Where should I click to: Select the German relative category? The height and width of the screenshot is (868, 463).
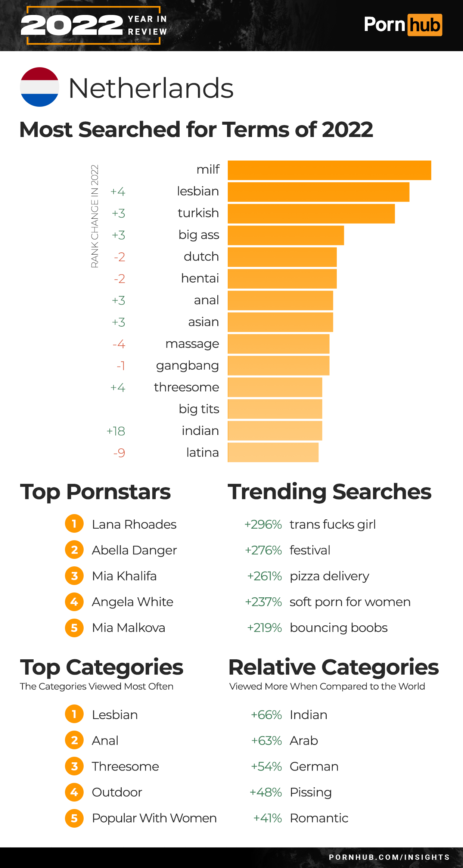pos(314,766)
